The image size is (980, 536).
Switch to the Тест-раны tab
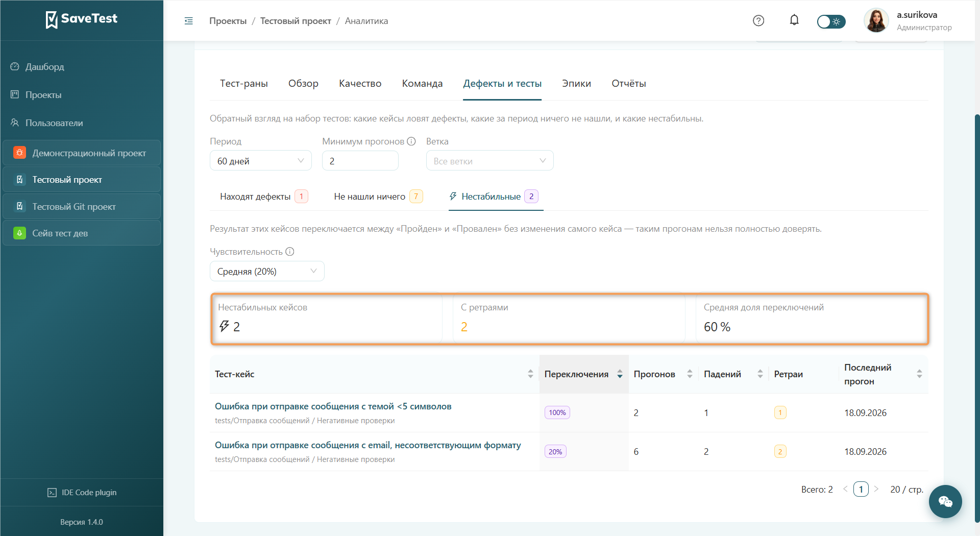[244, 84]
